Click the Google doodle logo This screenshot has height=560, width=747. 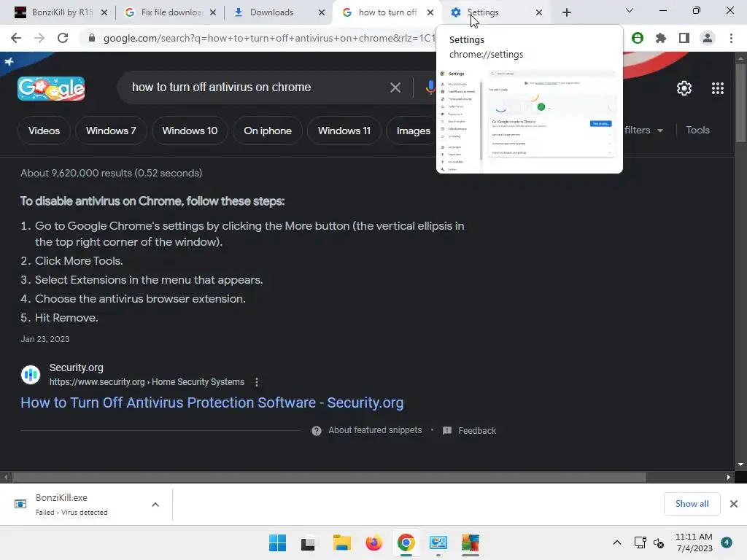(51, 88)
